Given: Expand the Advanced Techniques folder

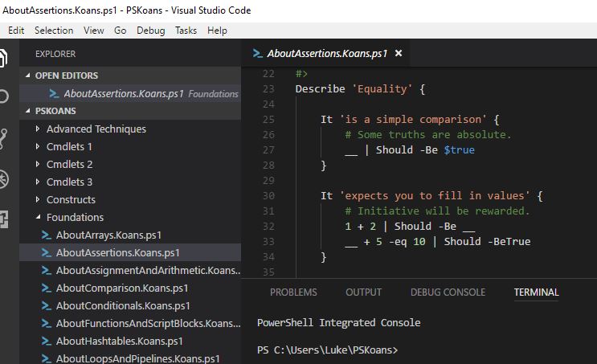Looking at the screenshot, I should [37, 129].
